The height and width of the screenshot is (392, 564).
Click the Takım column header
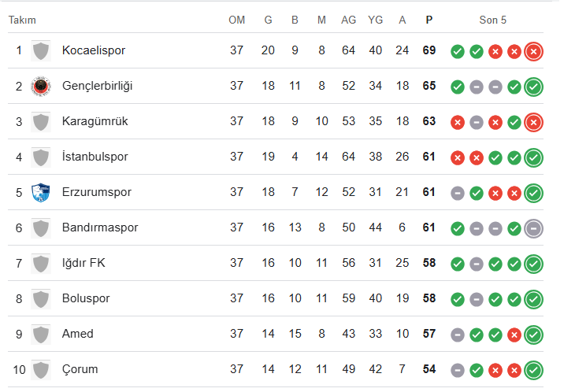(22, 20)
